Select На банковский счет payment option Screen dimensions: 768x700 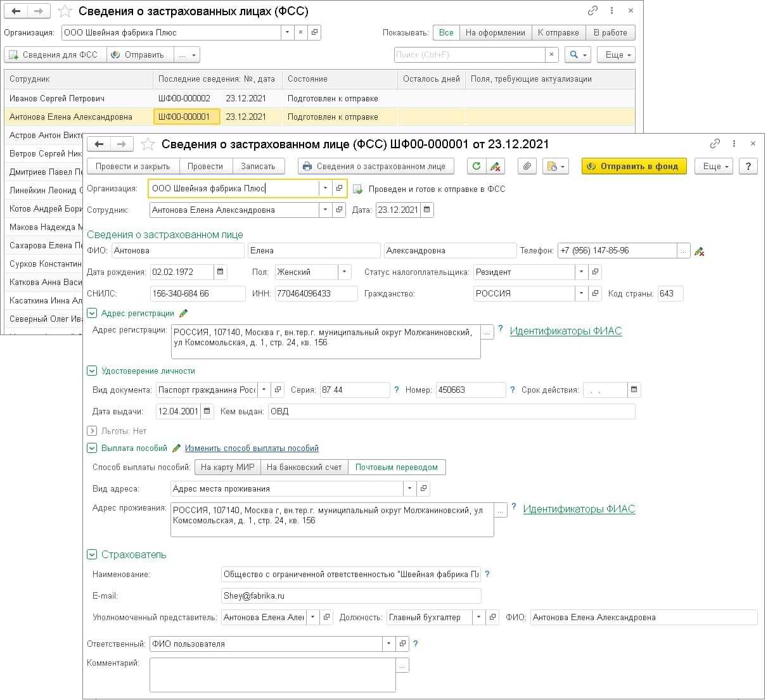click(x=304, y=467)
